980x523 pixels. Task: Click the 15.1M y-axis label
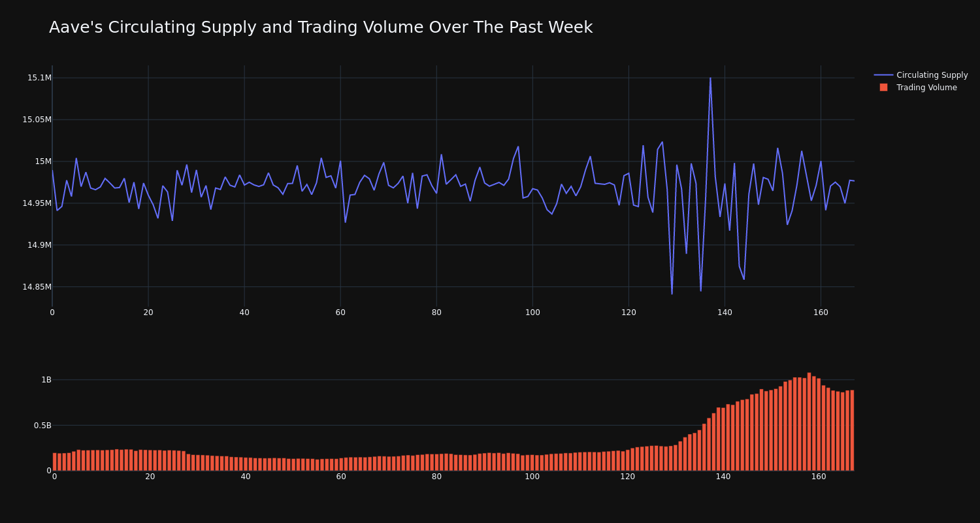pyautogui.click(x=39, y=78)
